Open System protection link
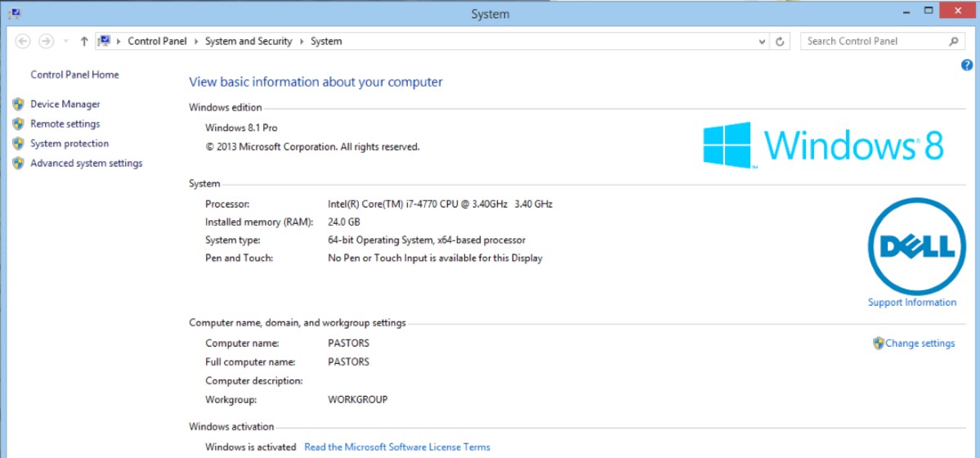This screenshot has width=980, height=458. [x=69, y=143]
